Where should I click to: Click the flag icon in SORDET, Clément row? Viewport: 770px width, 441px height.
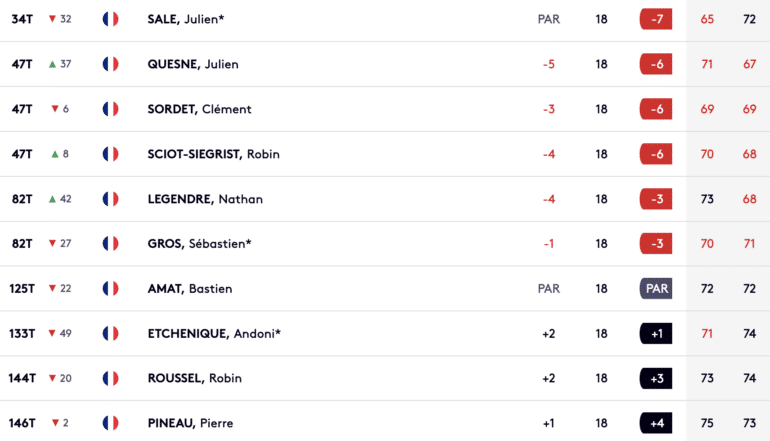pyautogui.click(x=110, y=109)
